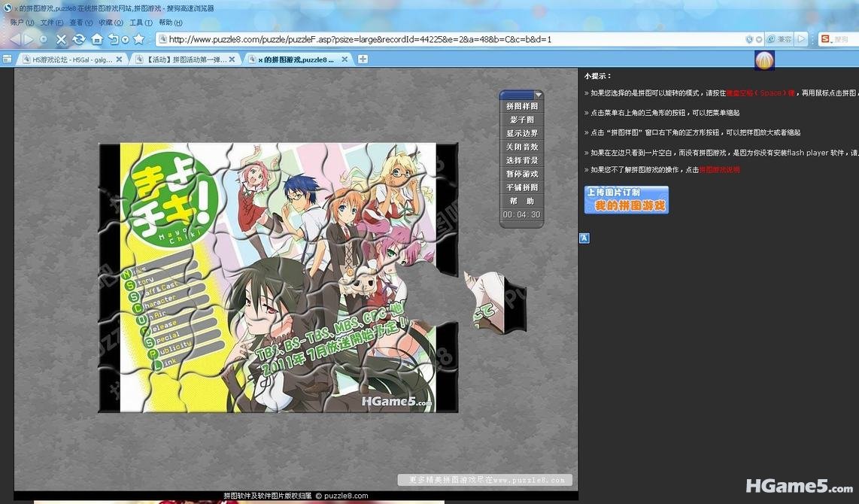
Task: Close the HS游戏论坛 tab
Action: (x=119, y=59)
